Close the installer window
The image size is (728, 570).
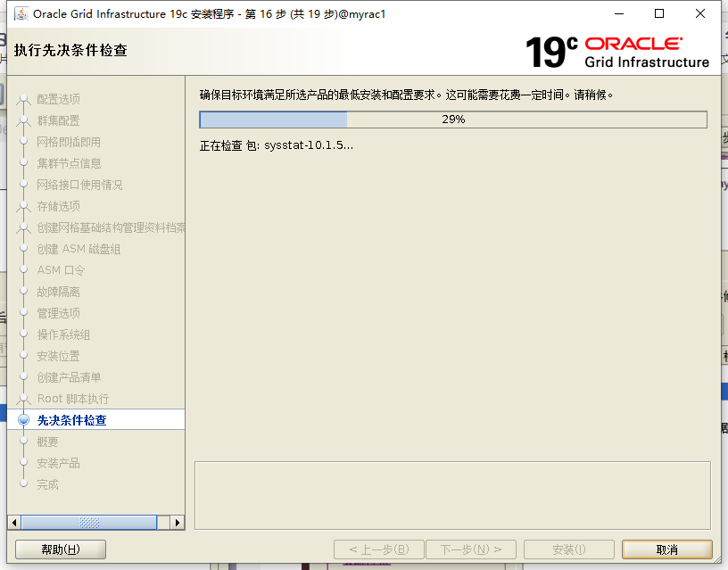point(700,14)
